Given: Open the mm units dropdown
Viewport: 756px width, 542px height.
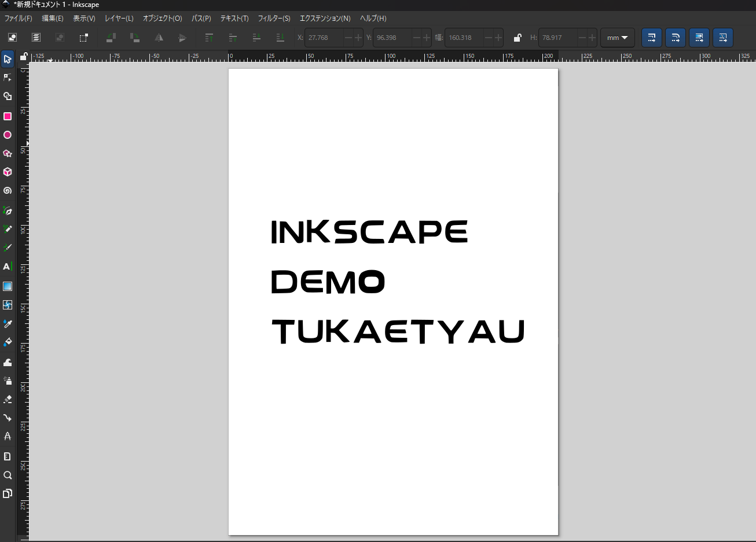Looking at the screenshot, I should [x=618, y=38].
